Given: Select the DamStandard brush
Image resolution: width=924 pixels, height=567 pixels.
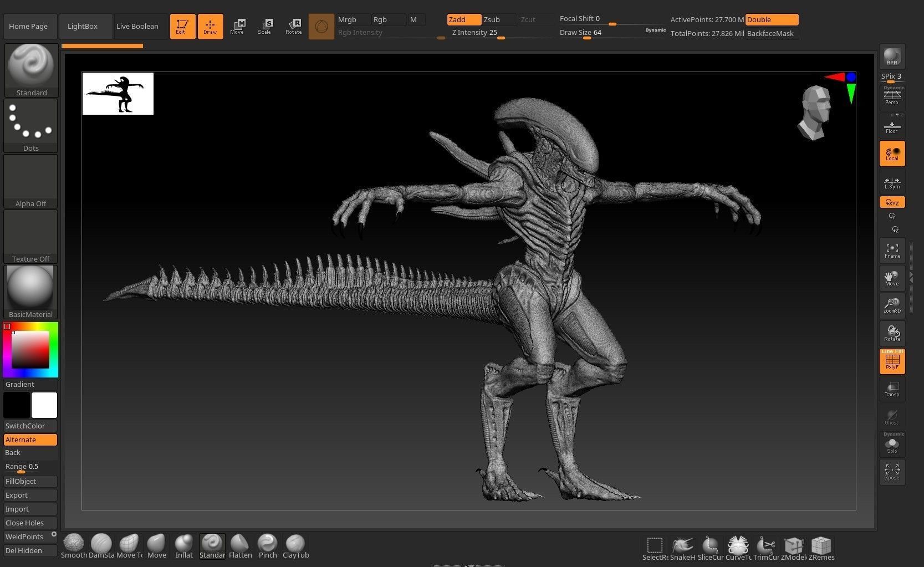Looking at the screenshot, I should [101, 546].
